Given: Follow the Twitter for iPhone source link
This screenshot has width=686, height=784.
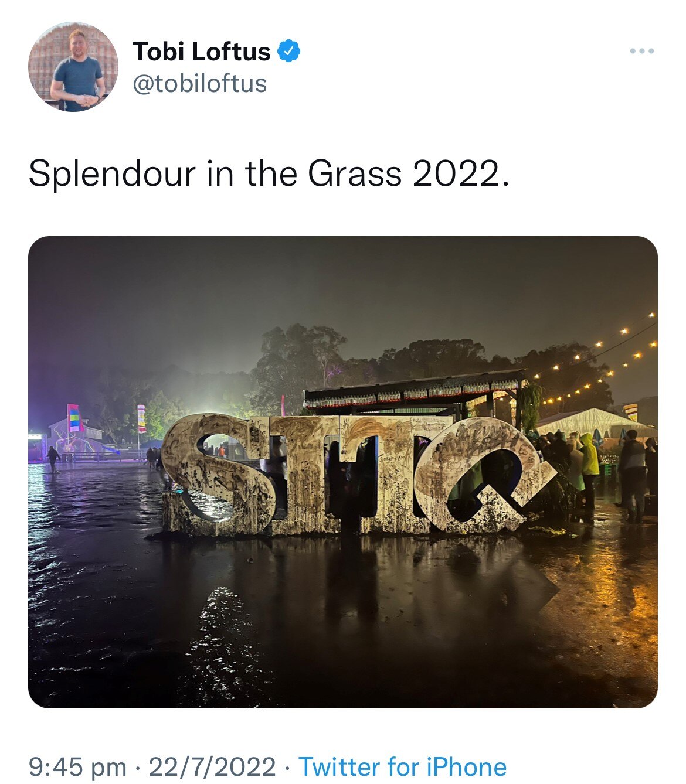Looking at the screenshot, I should [x=403, y=766].
